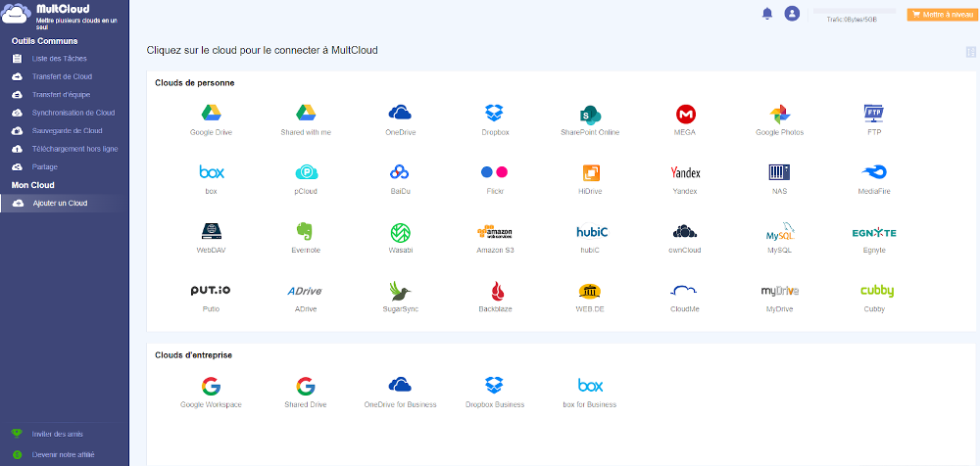Choose SugarSync cloud

point(400,298)
